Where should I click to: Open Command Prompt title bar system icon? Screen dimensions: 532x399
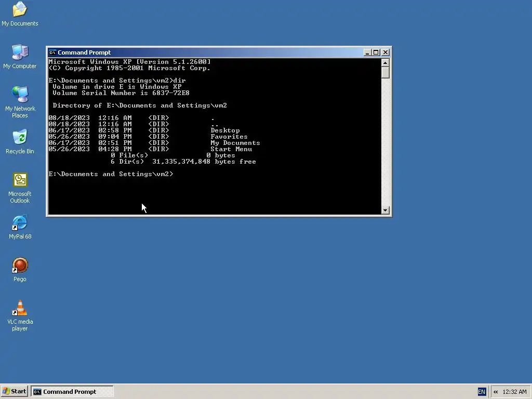[52, 52]
